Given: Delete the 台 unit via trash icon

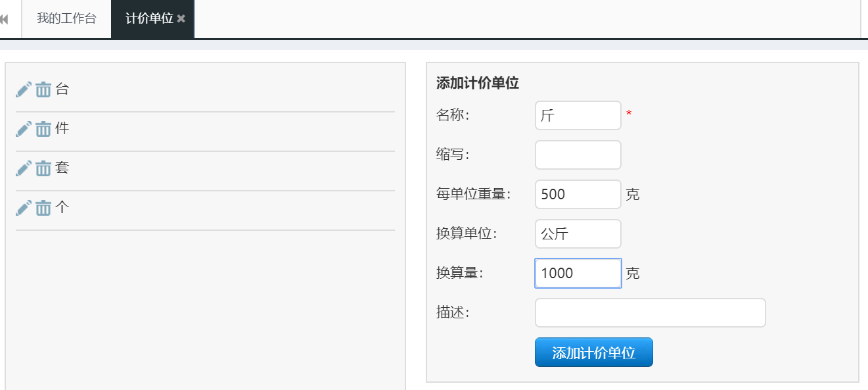Looking at the screenshot, I should click(x=43, y=89).
